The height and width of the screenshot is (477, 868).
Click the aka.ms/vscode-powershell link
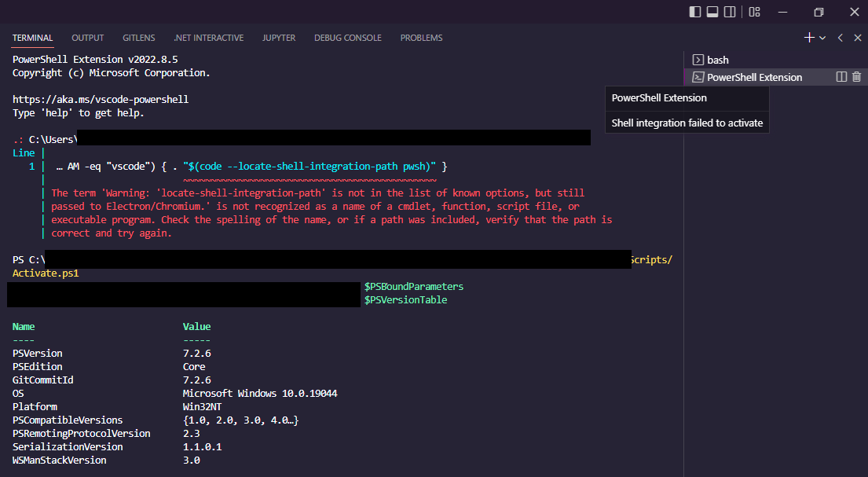coord(100,99)
